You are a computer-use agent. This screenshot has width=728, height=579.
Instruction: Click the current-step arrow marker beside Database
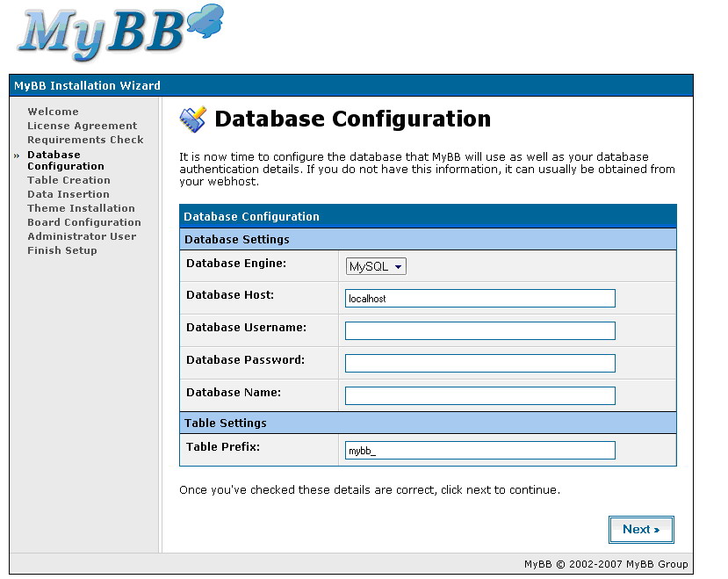[x=17, y=156]
